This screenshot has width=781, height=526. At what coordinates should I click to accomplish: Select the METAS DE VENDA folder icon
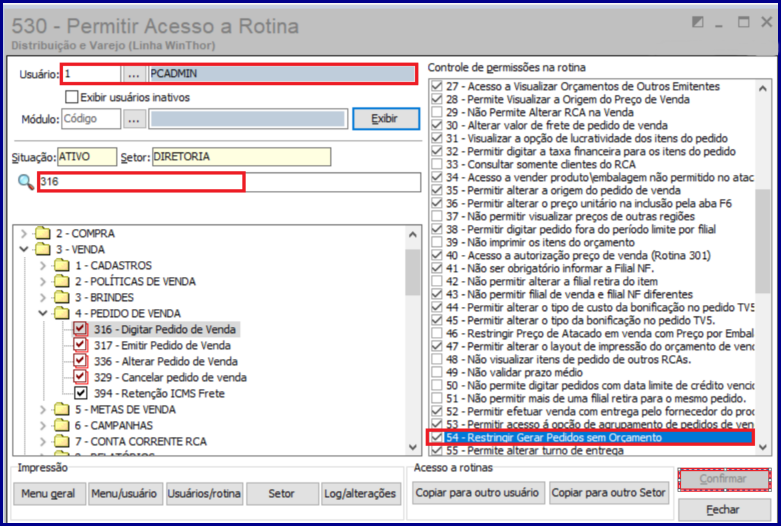(x=62, y=409)
